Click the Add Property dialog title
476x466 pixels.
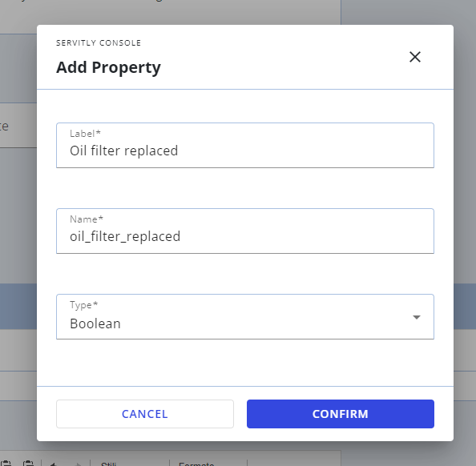[x=108, y=67]
